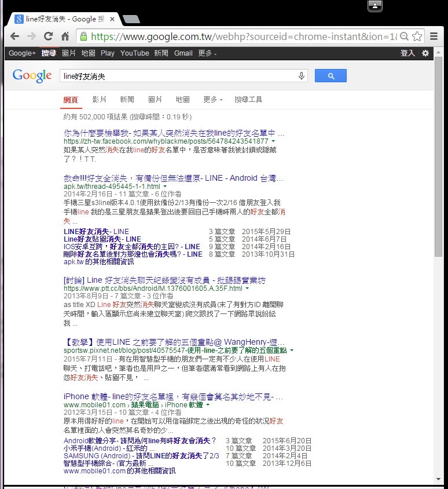Viewport: 448px width, 489px height.
Task: Open YouTube in the black bar
Action: 135,53
